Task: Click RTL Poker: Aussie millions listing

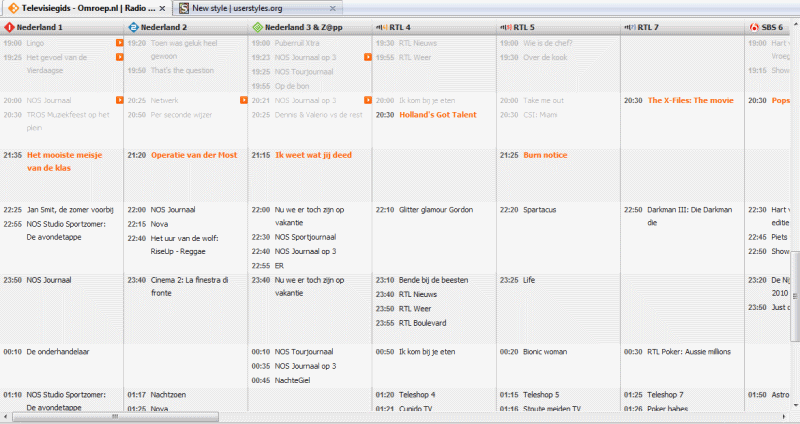Action: coord(689,352)
